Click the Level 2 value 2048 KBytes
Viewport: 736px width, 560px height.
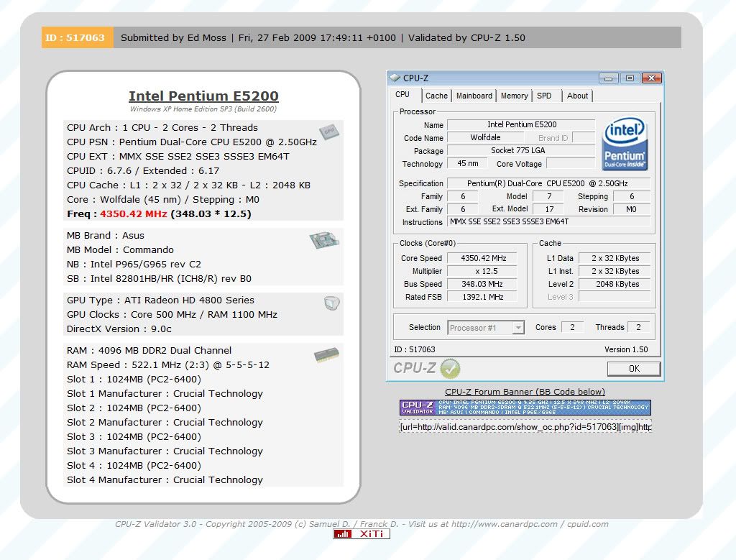coord(615,284)
